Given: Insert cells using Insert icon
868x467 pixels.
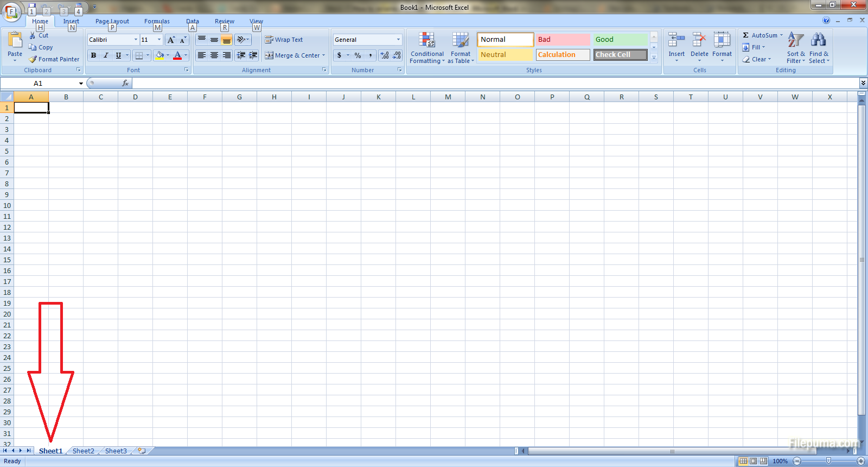Looking at the screenshot, I should (x=676, y=40).
